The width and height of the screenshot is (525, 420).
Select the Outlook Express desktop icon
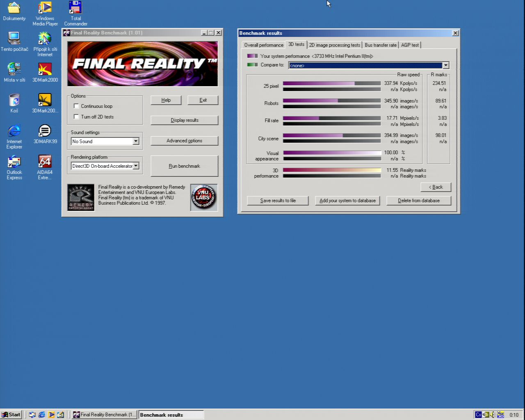(x=14, y=168)
